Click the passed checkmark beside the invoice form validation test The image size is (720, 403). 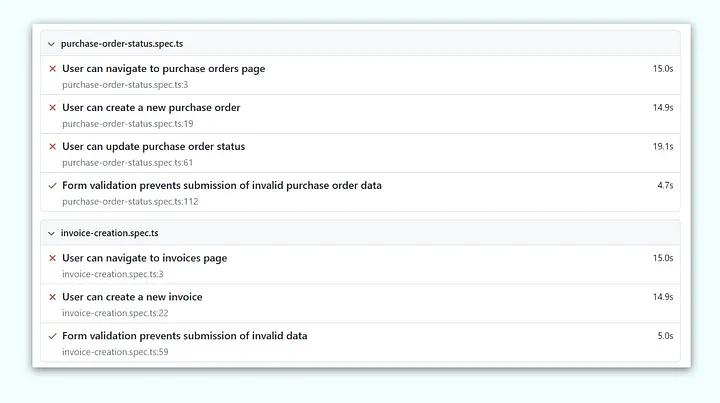52,336
